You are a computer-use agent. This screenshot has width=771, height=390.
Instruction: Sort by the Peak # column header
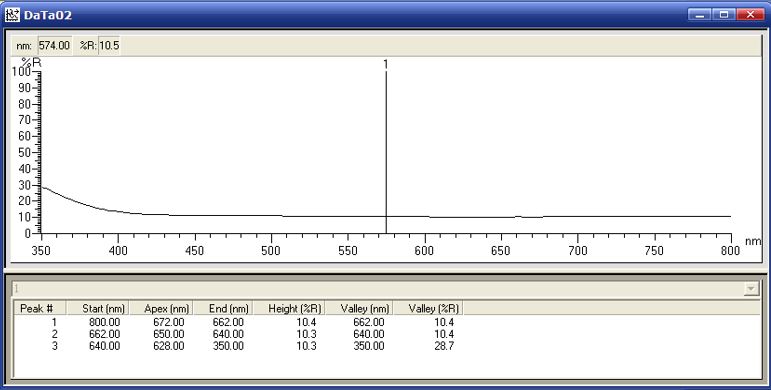(39, 308)
